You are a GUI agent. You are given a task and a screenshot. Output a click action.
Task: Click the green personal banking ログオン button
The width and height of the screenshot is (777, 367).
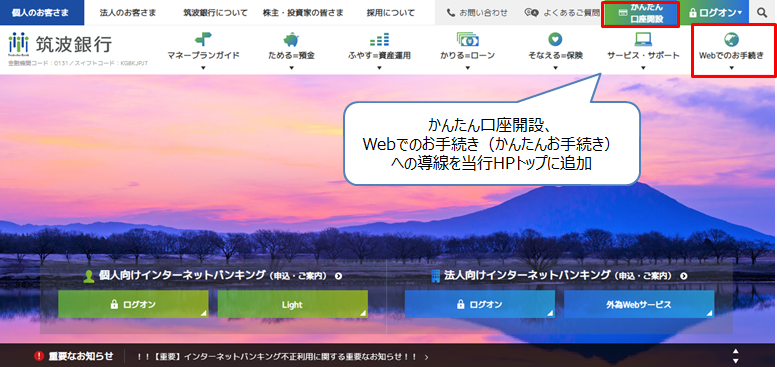coord(133,304)
